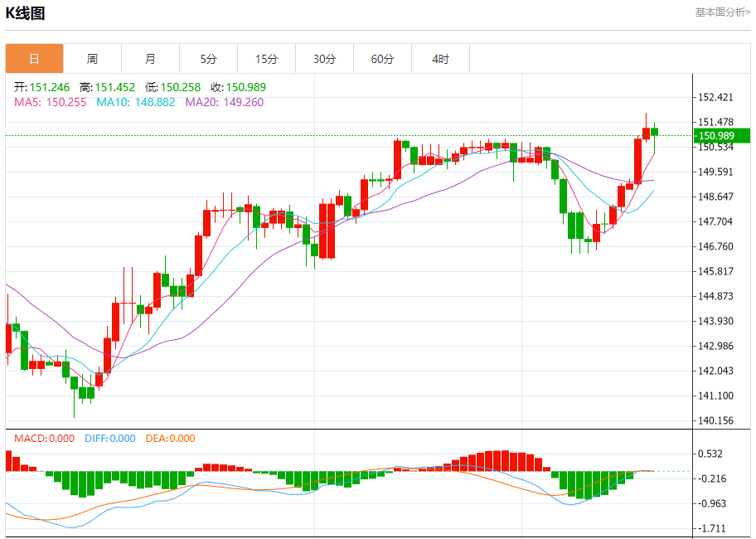Click the -0.963 MACD axis label
The width and height of the screenshot is (756, 539).
click(712, 504)
